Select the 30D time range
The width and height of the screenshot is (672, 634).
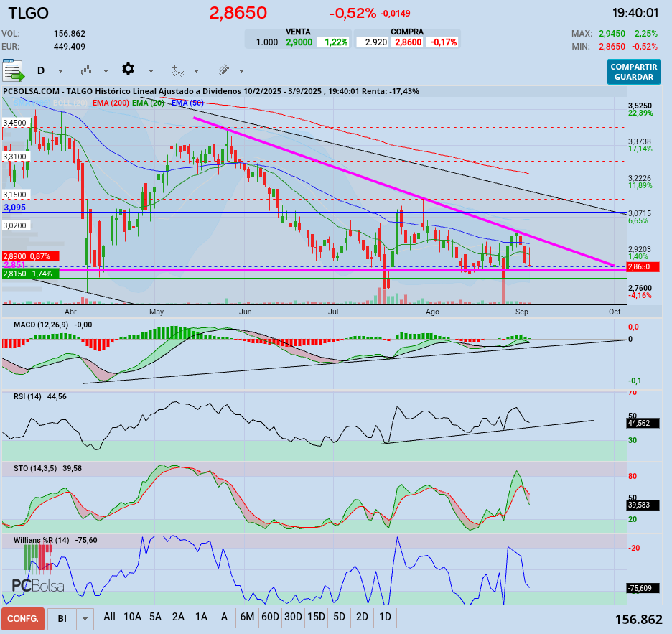pyautogui.click(x=293, y=617)
